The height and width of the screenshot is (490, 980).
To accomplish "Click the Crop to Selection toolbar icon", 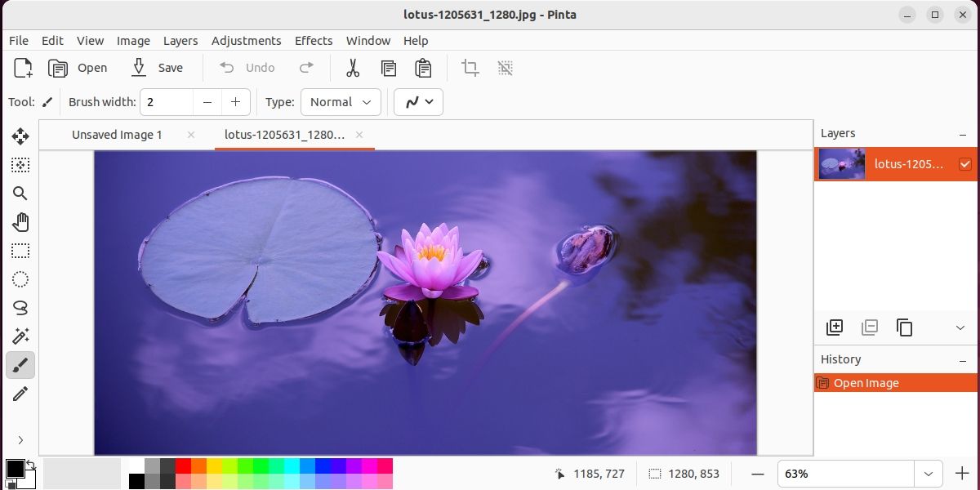I will click(x=470, y=68).
